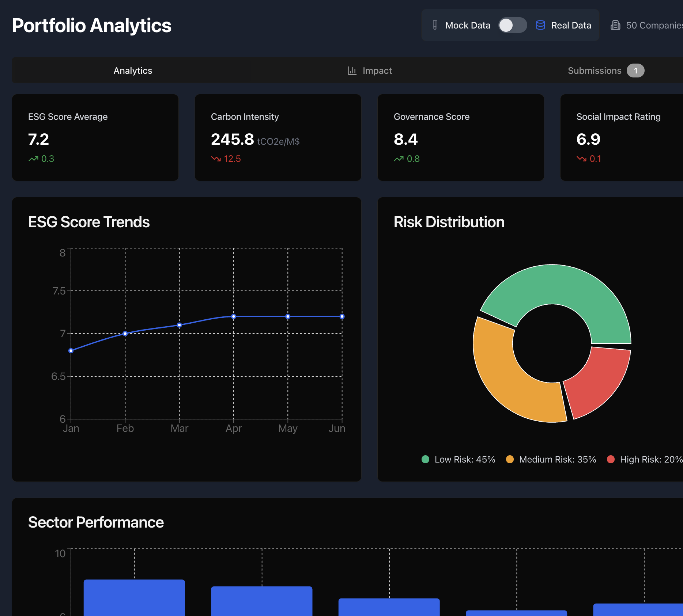Click the building icon beside 50 Companies
The width and height of the screenshot is (683, 616).
point(615,25)
